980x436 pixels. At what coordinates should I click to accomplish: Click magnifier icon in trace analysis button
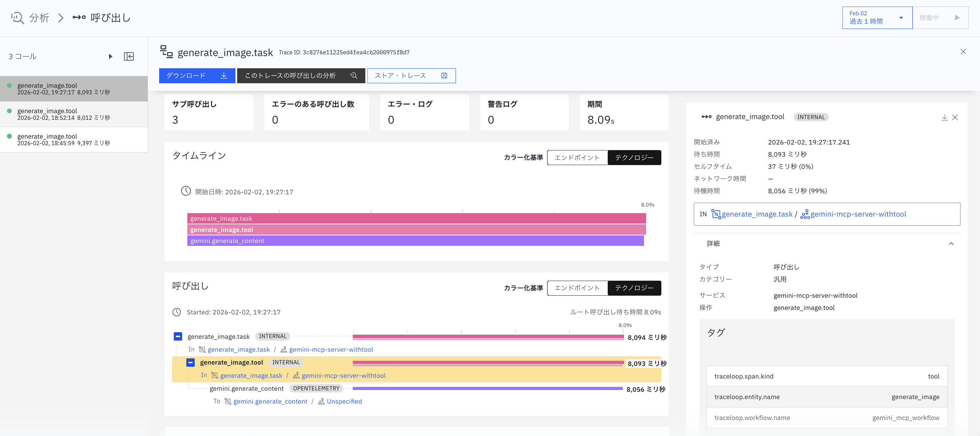354,75
